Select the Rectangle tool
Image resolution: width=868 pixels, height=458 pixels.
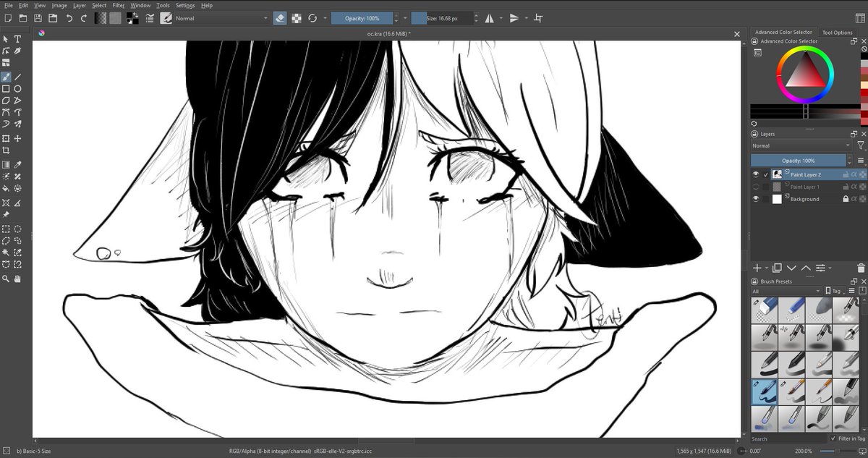coord(6,88)
